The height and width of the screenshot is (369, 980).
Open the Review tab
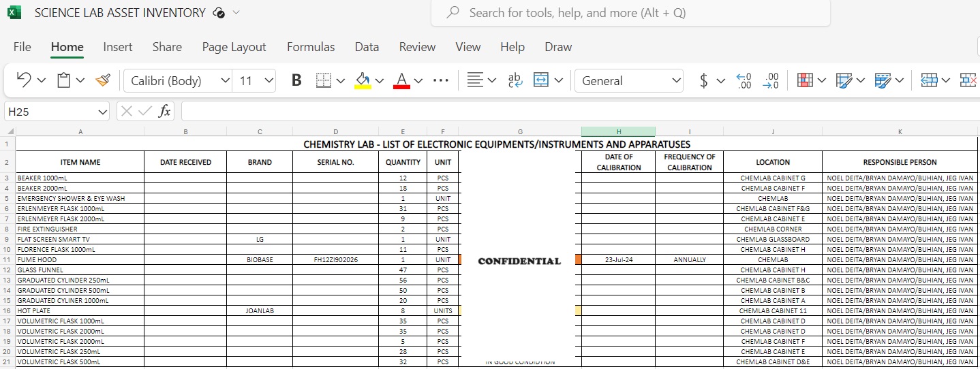click(417, 47)
